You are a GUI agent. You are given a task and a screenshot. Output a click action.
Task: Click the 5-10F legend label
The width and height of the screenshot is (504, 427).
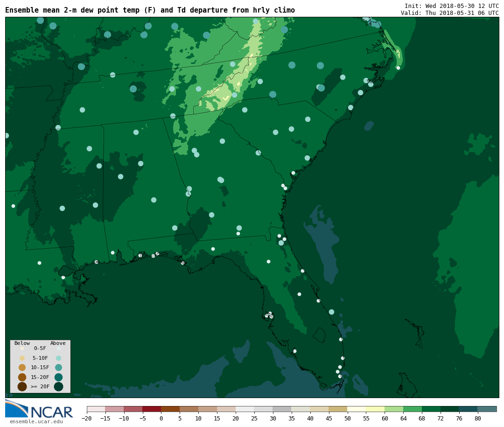[40, 358]
